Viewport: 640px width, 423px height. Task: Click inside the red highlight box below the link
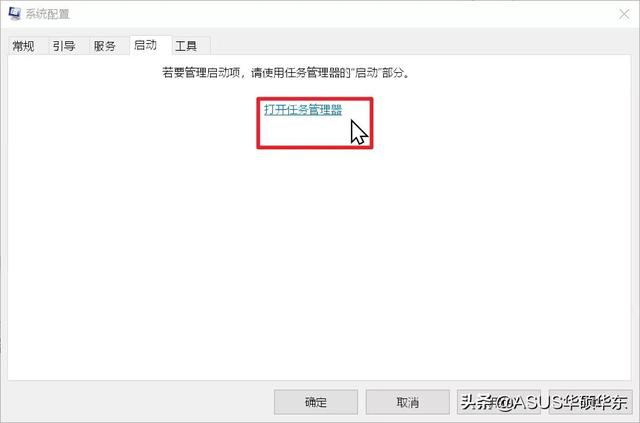(x=302, y=133)
